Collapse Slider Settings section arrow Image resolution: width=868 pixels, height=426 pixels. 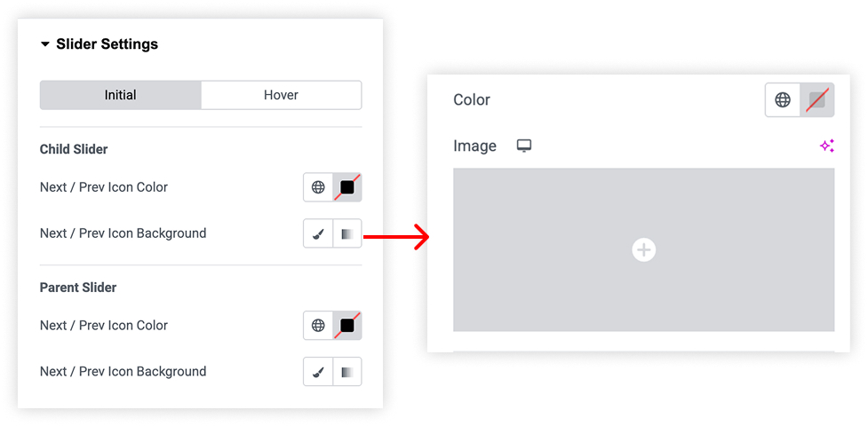(x=44, y=44)
